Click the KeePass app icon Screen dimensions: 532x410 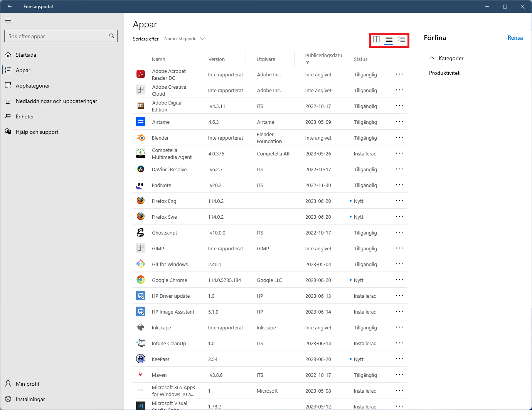pos(141,359)
